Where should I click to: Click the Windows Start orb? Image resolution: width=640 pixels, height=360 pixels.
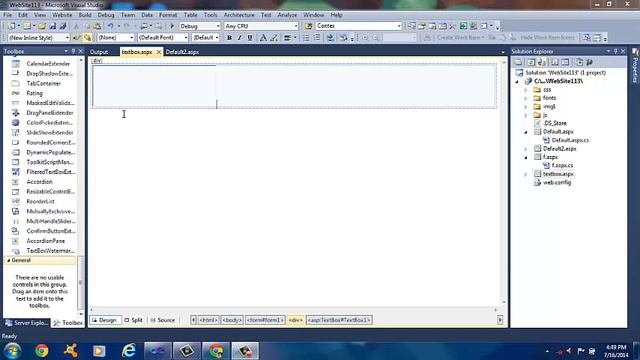(13, 351)
